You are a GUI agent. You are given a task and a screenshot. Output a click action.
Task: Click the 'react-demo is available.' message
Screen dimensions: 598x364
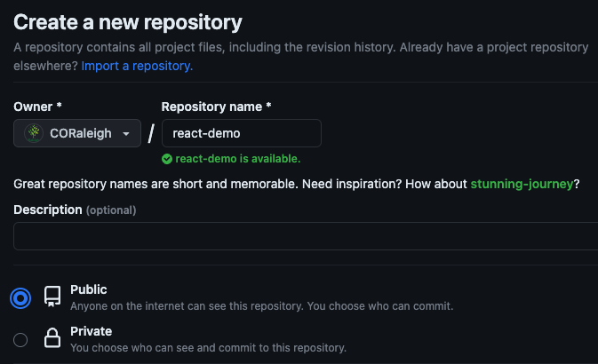[x=237, y=159]
